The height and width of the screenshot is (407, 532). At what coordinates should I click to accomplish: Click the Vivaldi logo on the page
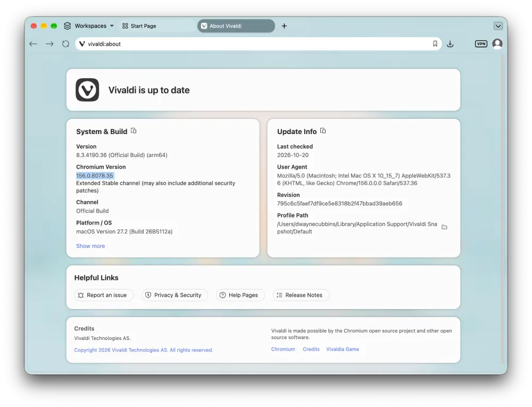coord(87,90)
